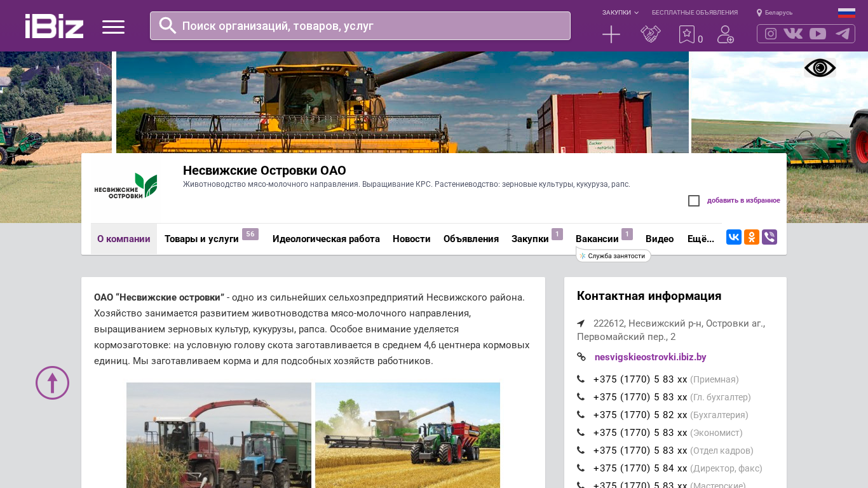Open the hamburger navigation menu
The image size is (868, 488).
[113, 27]
